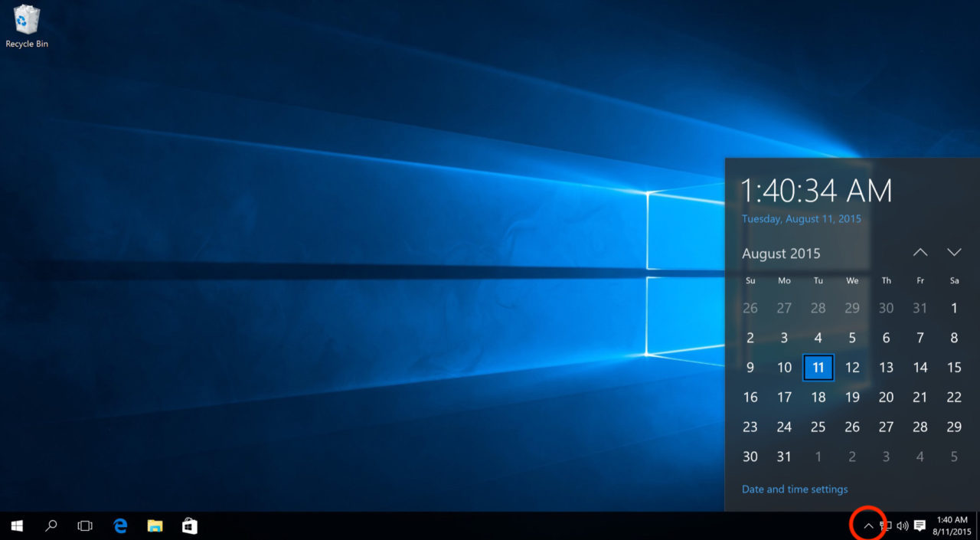980x540 pixels.
Task: Select August 19 in the calendar
Action: (852, 398)
